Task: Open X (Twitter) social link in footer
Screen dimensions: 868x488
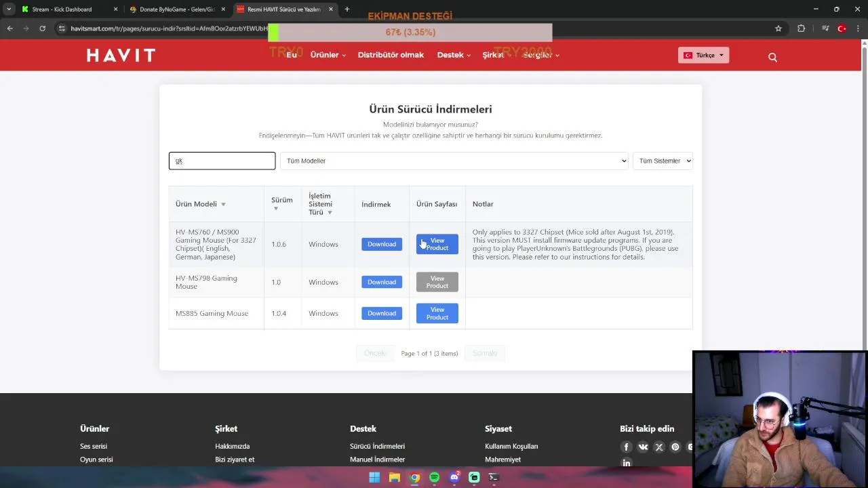Action: (659, 447)
